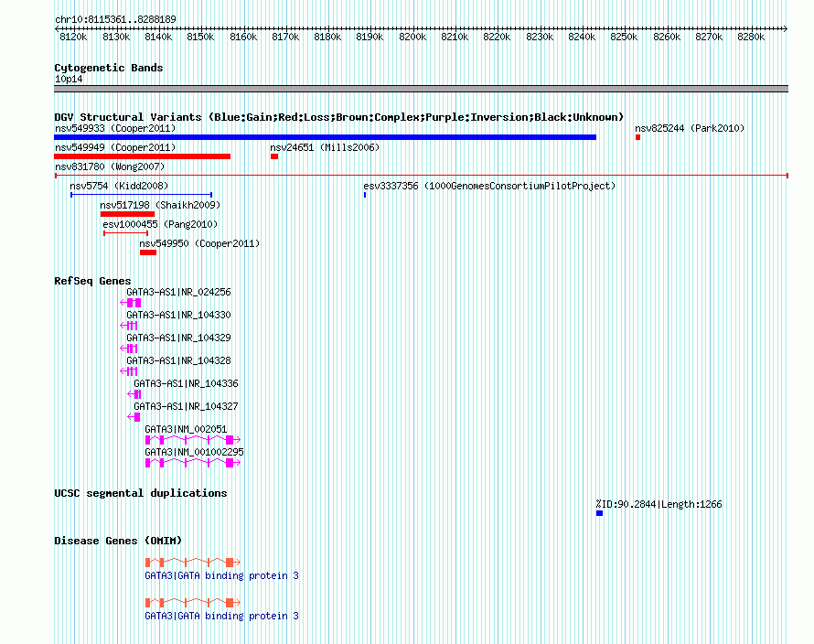
Task: Open GATA3-AS1|NR_104330 label
Action: pos(178,315)
